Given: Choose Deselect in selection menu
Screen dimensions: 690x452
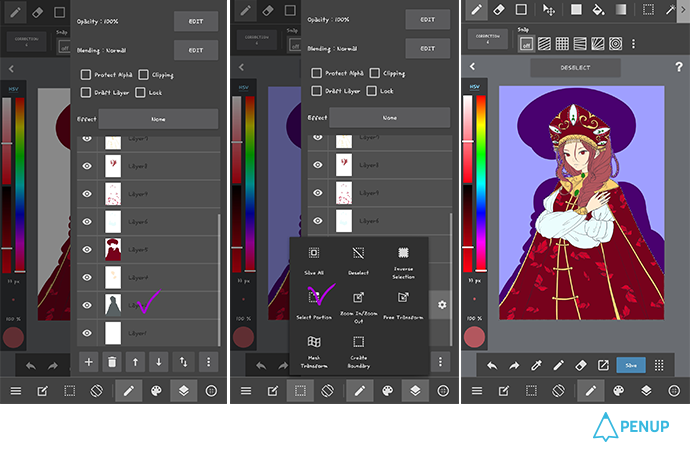Looking at the screenshot, I should click(x=358, y=261).
